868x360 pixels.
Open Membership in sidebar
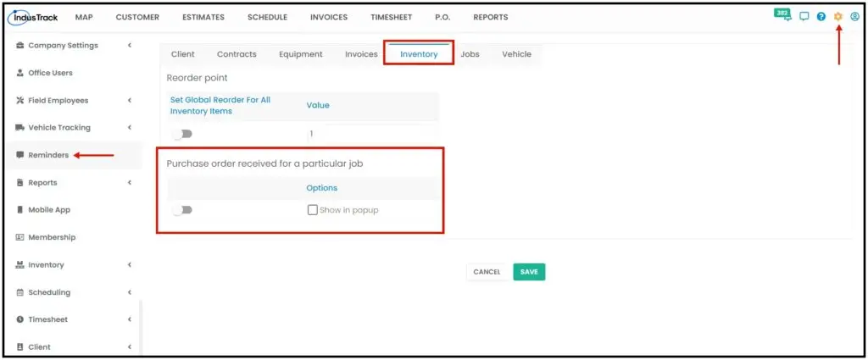point(52,237)
